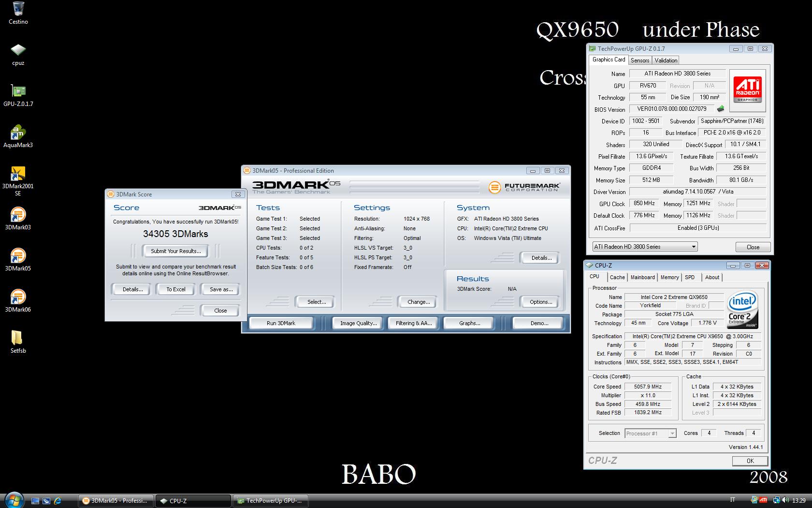Click the GPU Clock 850 MHz field

[644, 204]
